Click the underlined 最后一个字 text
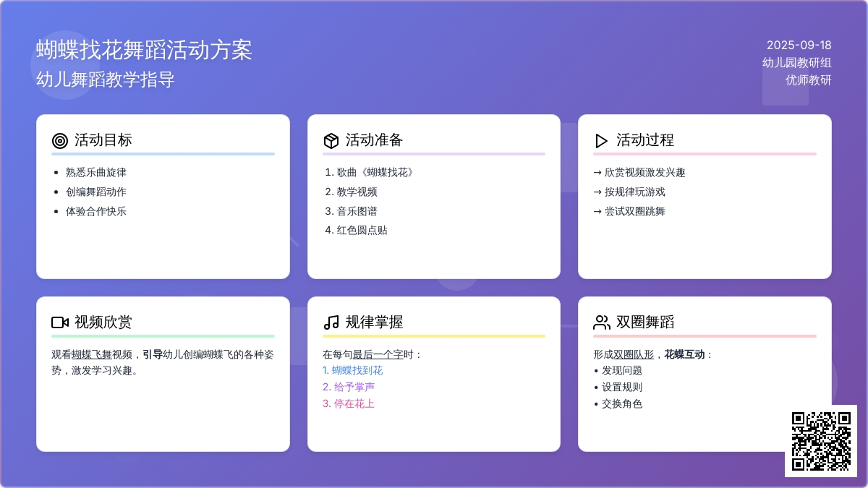Viewport: 868px width, 488px height. pyautogui.click(x=378, y=354)
